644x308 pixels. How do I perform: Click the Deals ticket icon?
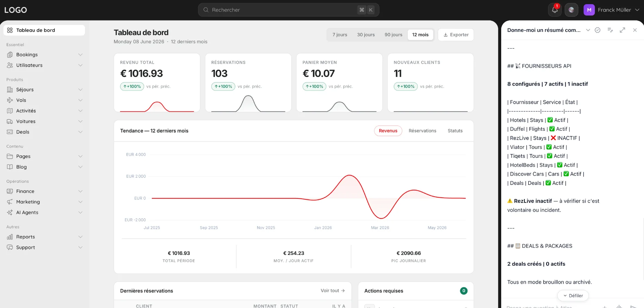pos(10,132)
